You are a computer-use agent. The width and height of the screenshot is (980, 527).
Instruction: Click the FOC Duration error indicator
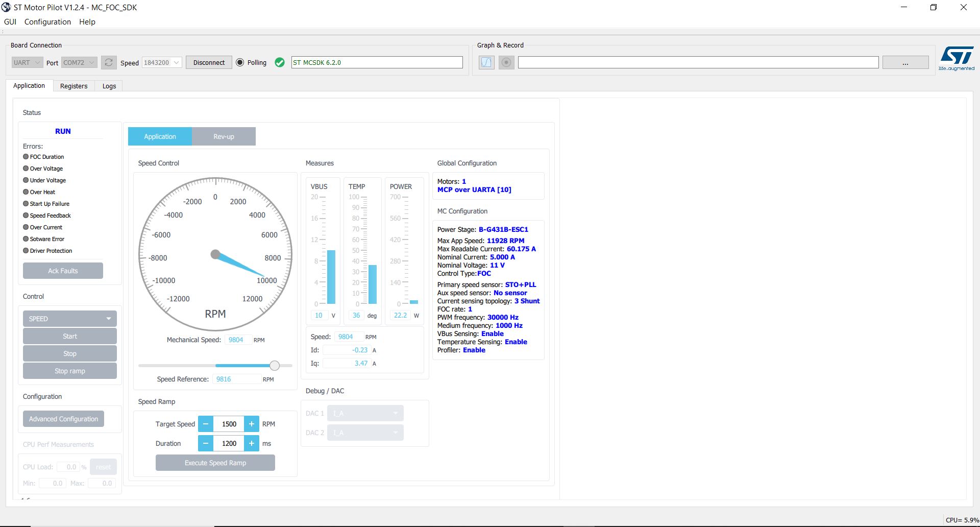coord(26,157)
